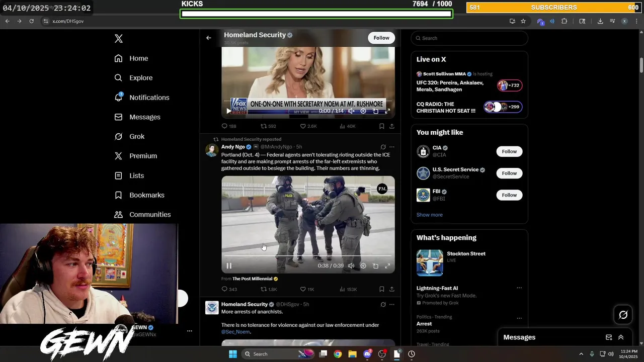Open Andy Ngo's profile name

click(x=233, y=147)
